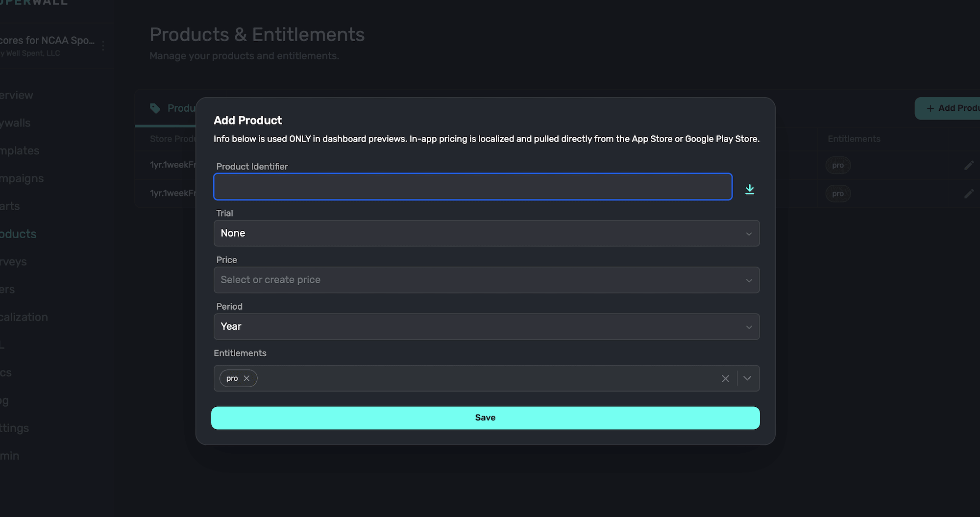Click the pro entitlement badge in first row
Viewport: 980px width, 517px height.
click(x=837, y=166)
